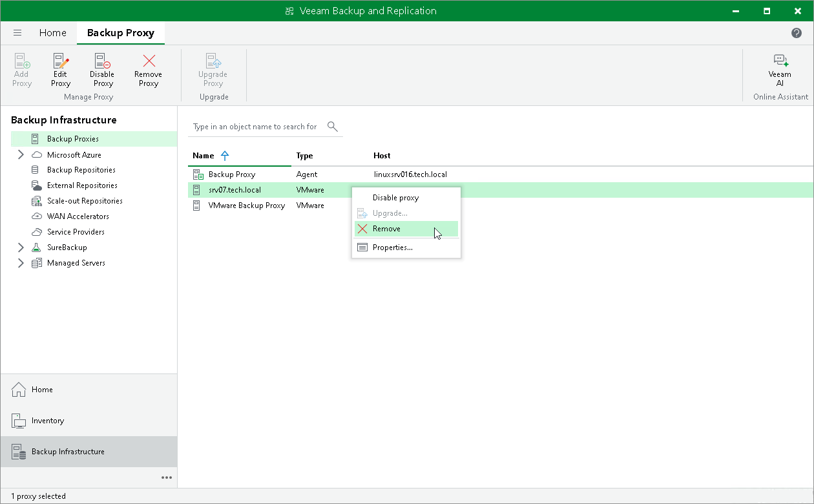Select the srv07.tech.local row
814x504 pixels.
[x=501, y=190]
